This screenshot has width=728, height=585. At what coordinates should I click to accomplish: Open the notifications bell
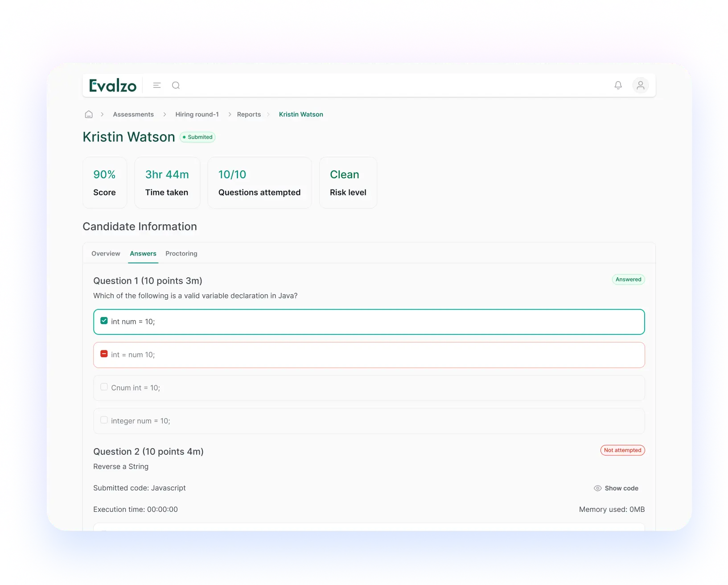tap(618, 85)
